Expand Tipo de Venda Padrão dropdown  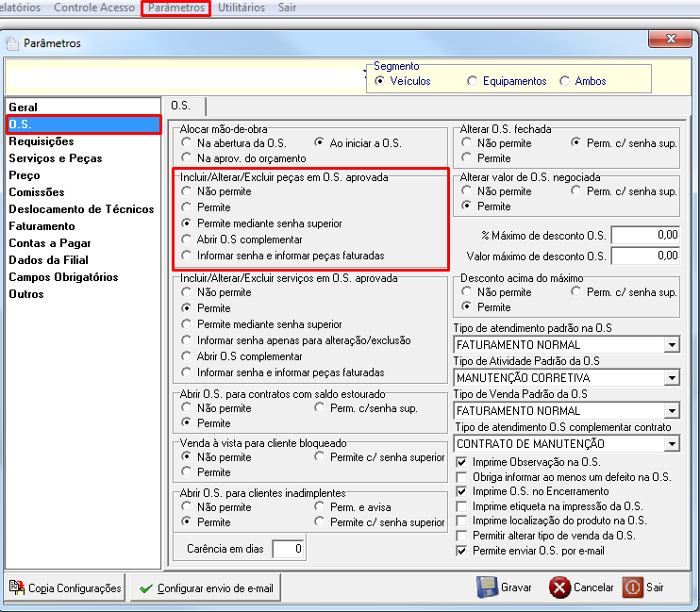click(672, 411)
